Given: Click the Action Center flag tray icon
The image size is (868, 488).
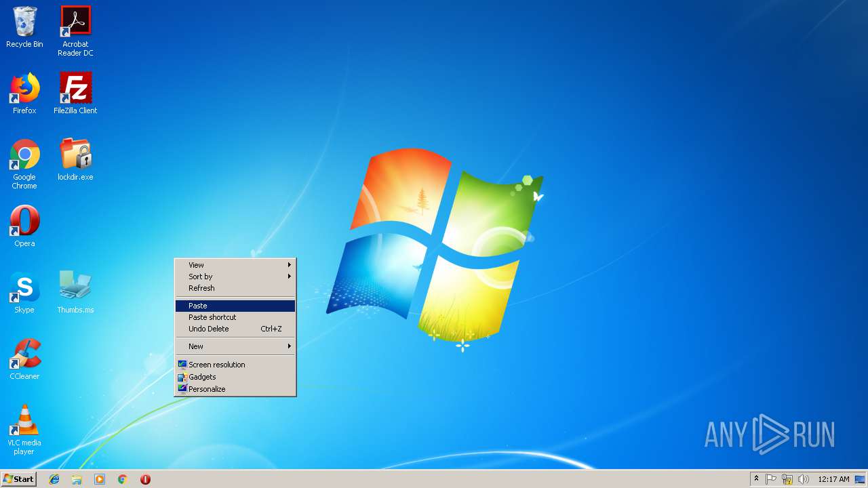Looking at the screenshot, I should pyautogui.click(x=771, y=479).
